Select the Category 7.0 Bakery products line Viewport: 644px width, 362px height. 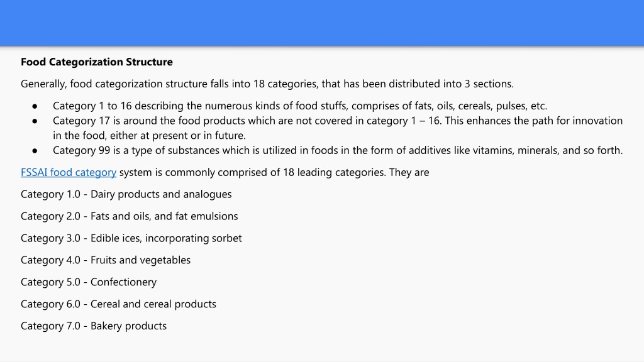point(94,326)
